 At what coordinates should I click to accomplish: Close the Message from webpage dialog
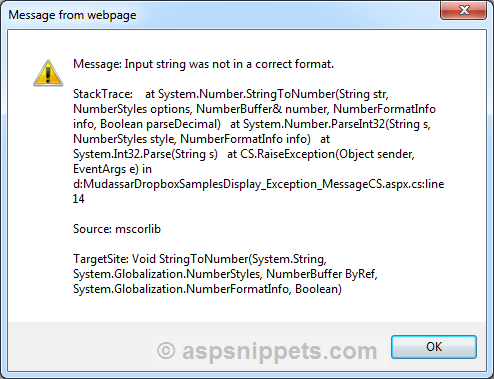coord(463,10)
